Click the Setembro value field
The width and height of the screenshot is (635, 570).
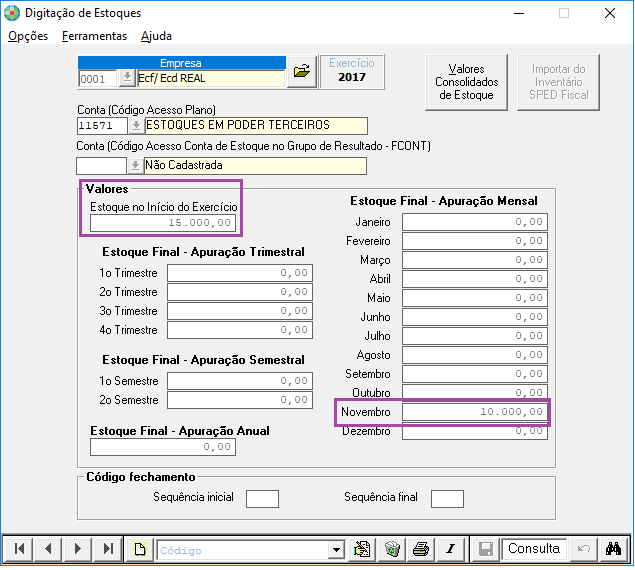[x=475, y=374]
